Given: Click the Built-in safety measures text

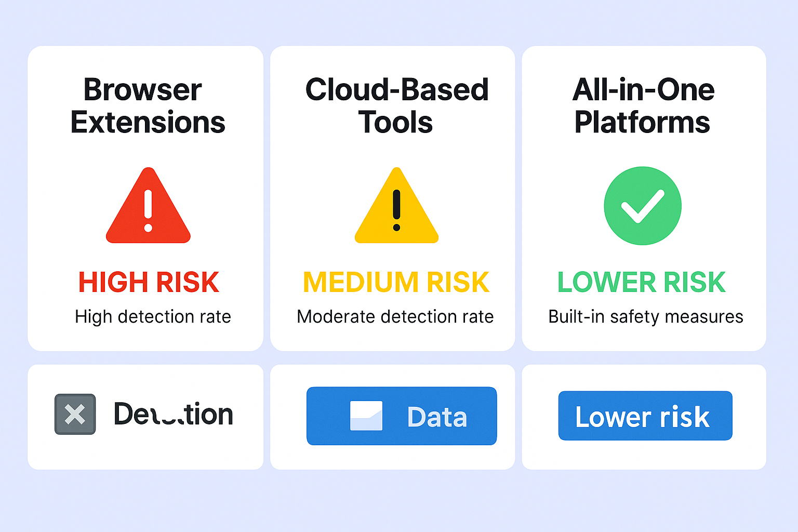Looking at the screenshot, I should click(x=646, y=316).
